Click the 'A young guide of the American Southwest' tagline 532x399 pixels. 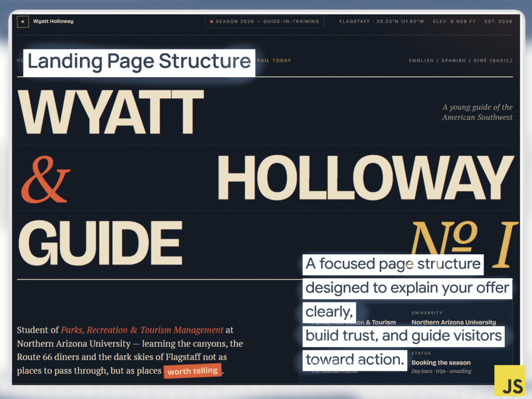pos(477,112)
